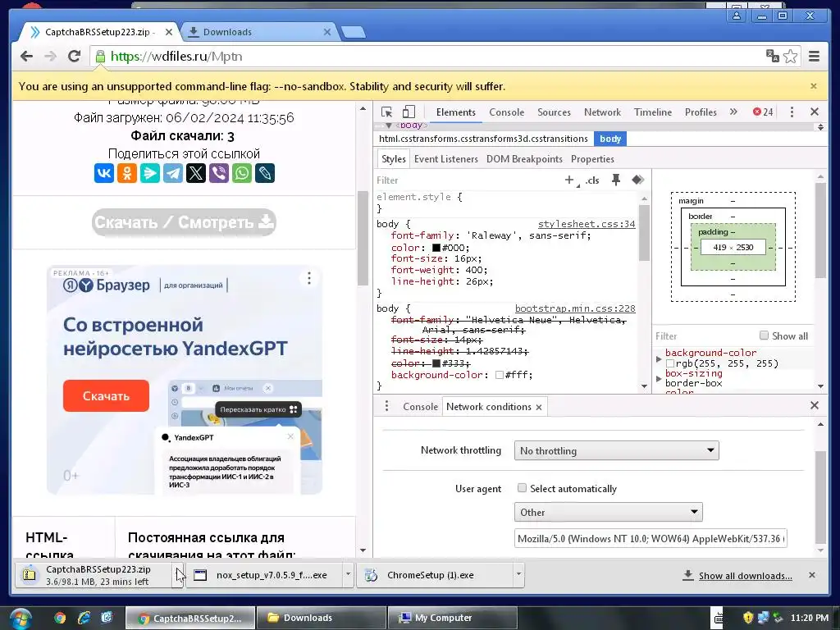Share link via VK icon
Image resolution: width=840 pixels, height=630 pixels.
tap(104, 173)
